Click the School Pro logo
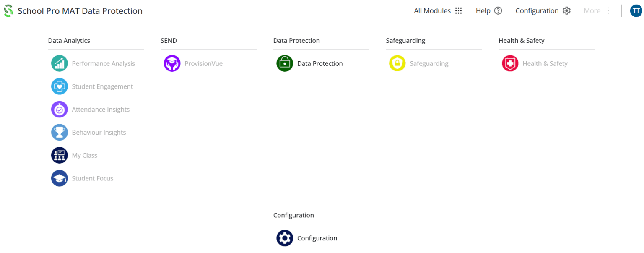The image size is (644, 253). click(8, 10)
